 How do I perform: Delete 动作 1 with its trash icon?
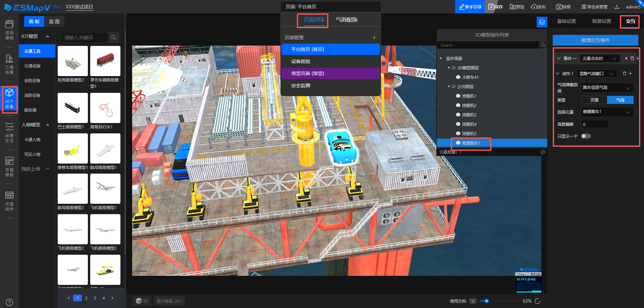[625, 73]
